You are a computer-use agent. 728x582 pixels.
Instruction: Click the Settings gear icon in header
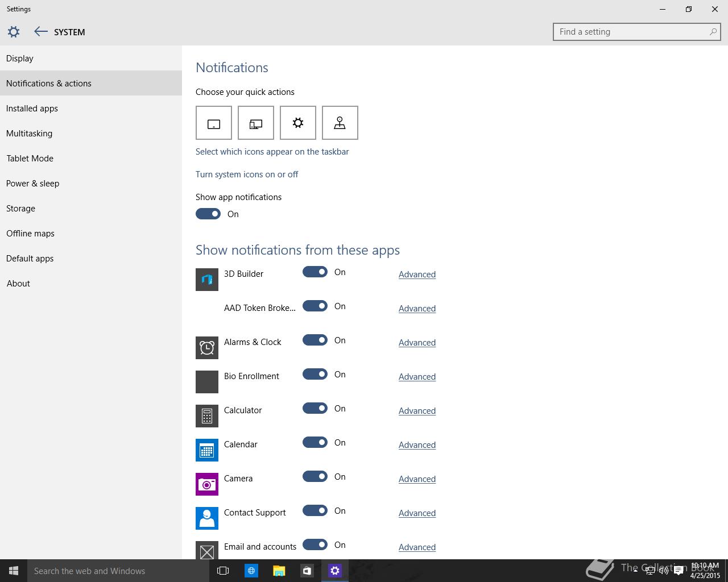coord(14,32)
